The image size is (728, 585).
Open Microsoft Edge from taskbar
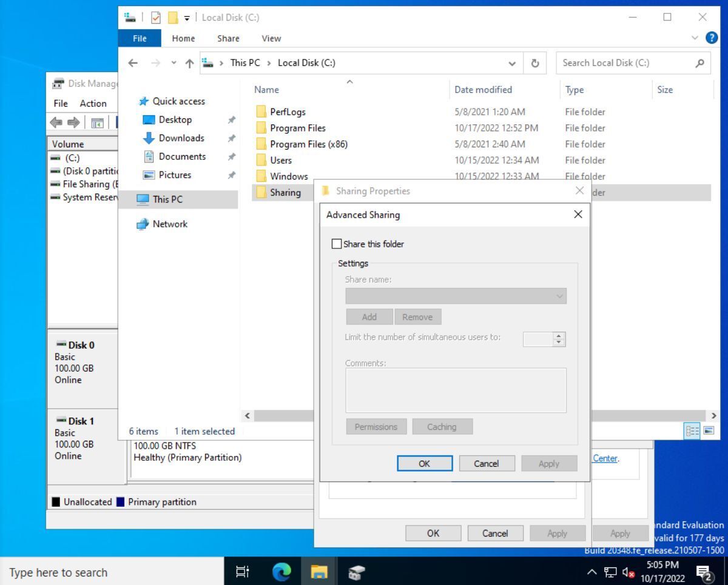coord(281,571)
